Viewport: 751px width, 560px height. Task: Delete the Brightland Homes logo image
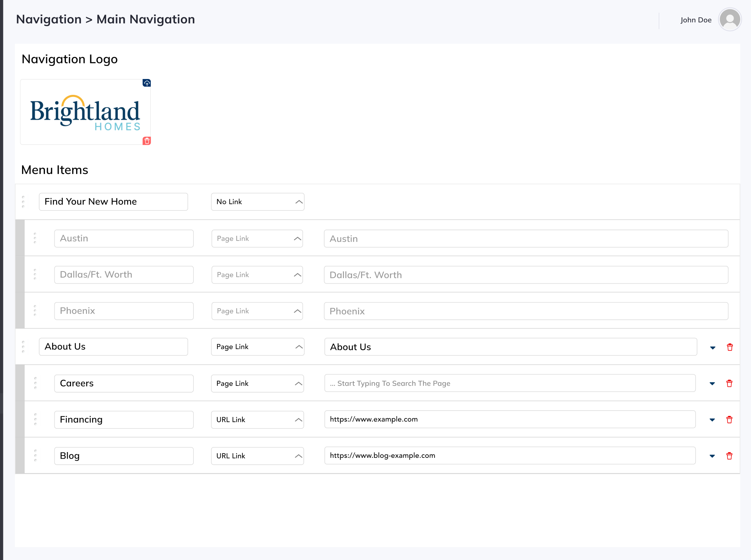click(146, 141)
